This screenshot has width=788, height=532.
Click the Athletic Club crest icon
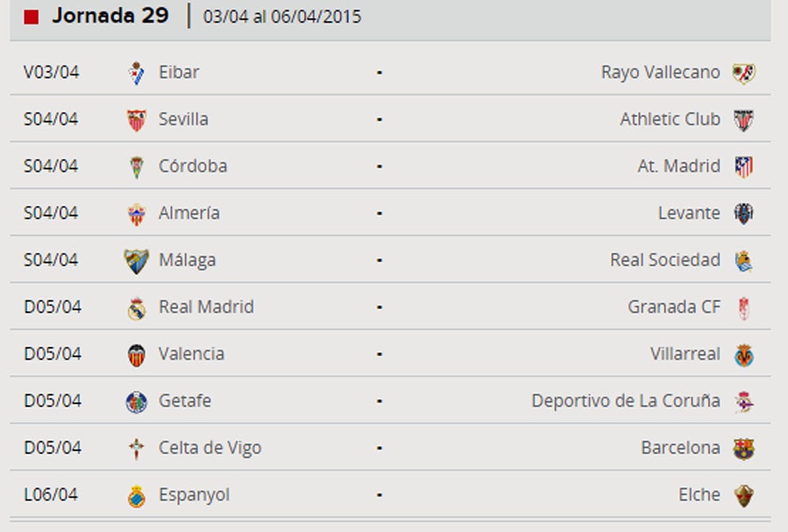click(x=743, y=120)
